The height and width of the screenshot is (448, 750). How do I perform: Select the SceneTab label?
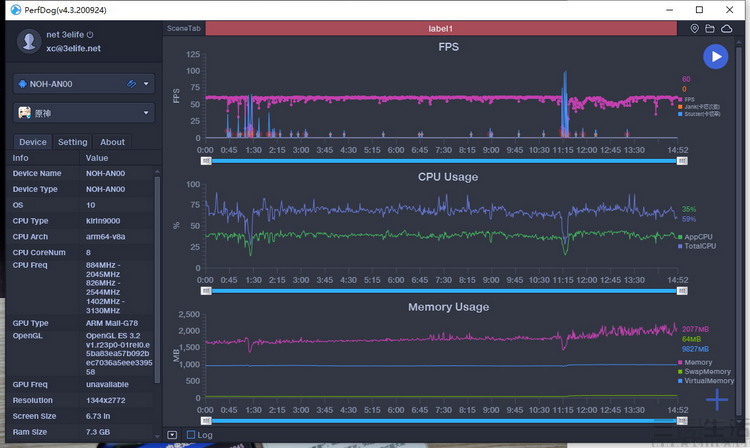tap(184, 28)
